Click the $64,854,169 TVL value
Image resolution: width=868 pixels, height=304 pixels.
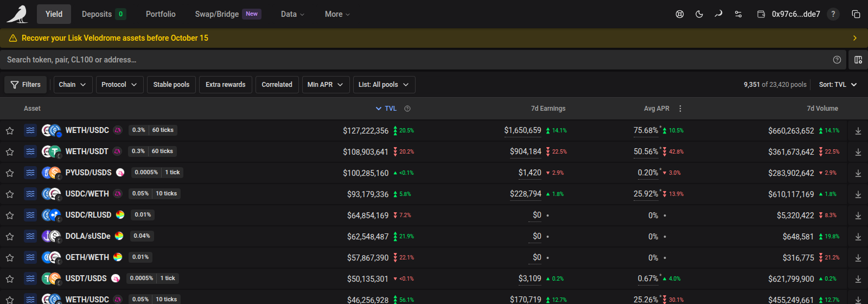point(368,216)
